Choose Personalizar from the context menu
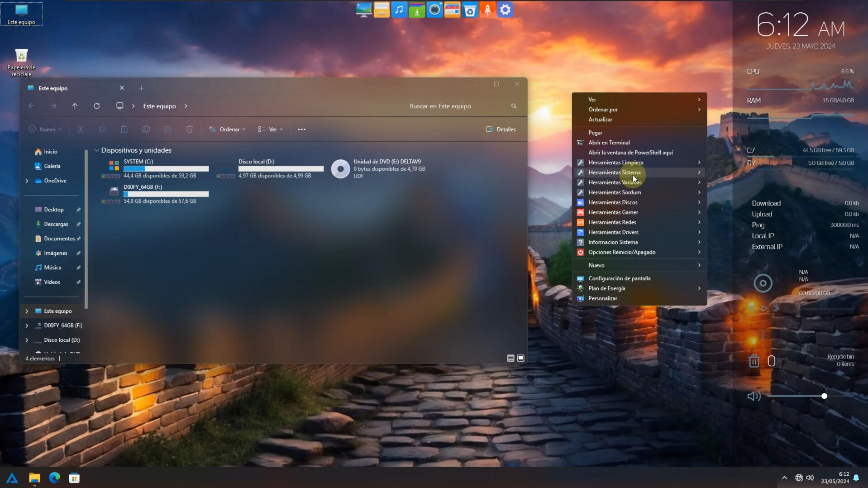This screenshot has width=868, height=488. [x=602, y=298]
